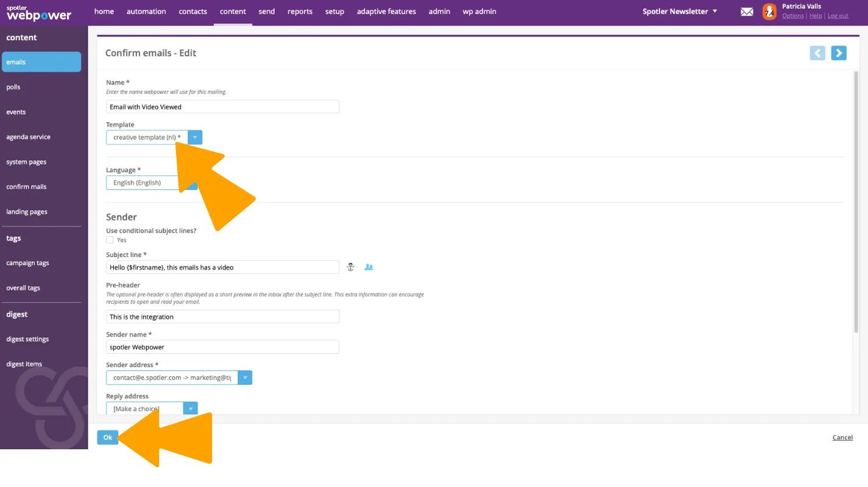Open the reports menu
The image size is (868, 487).
pos(300,12)
